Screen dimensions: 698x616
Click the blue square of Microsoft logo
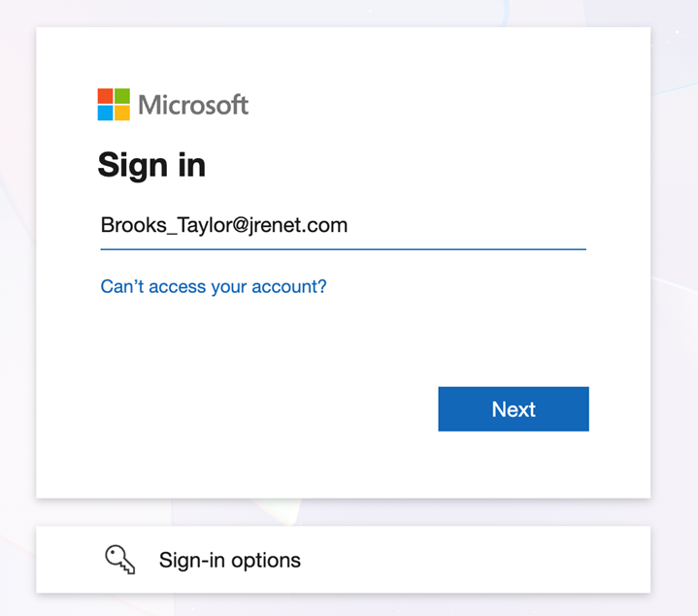pyautogui.click(x=106, y=113)
